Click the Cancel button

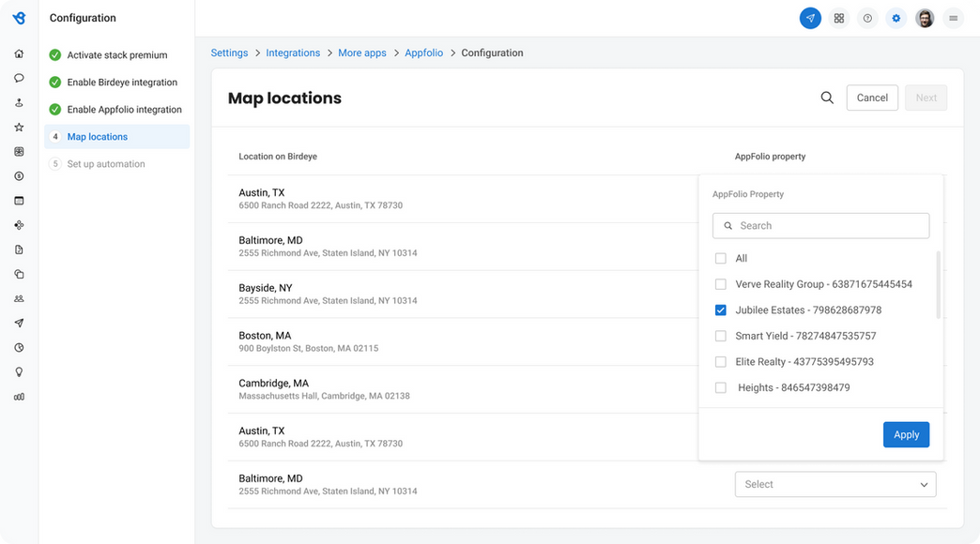pyautogui.click(x=872, y=98)
